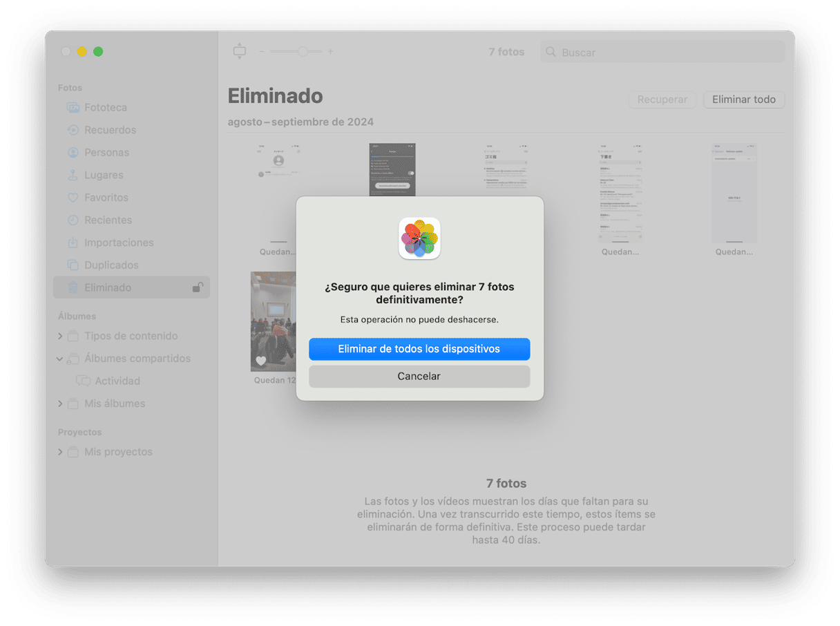Select Fototeca in the sidebar
This screenshot has height=626, width=840.
131,108
